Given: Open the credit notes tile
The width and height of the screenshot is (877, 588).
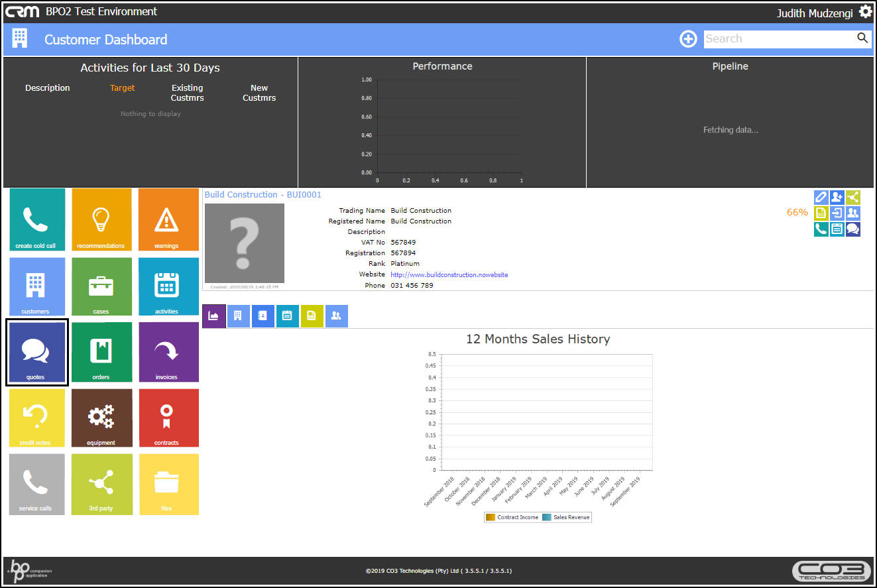Looking at the screenshot, I should 37,418.
